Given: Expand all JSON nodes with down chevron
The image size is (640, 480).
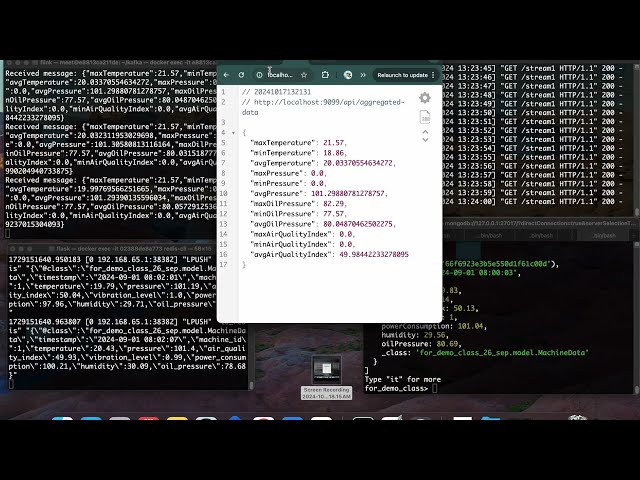Looking at the screenshot, I should point(425,140).
